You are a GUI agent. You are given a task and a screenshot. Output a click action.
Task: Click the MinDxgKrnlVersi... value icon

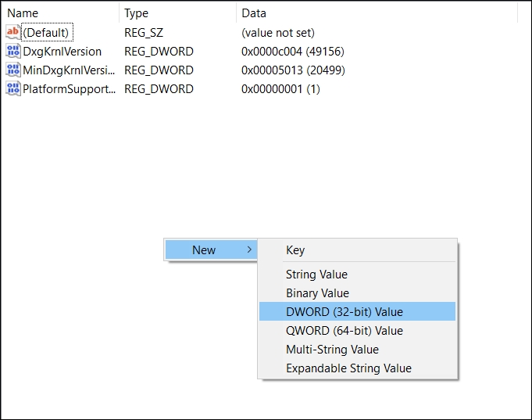point(13,70)
